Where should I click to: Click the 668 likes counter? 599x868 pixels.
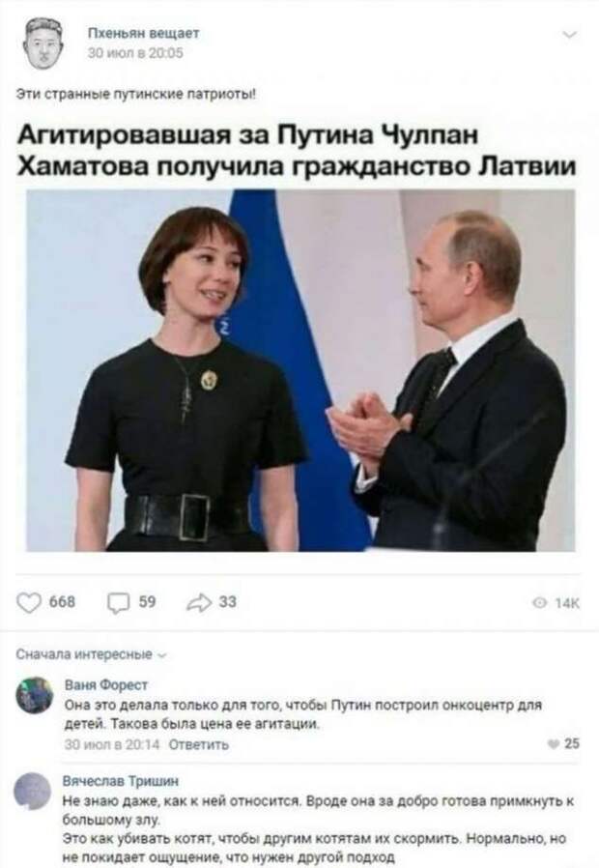pyautogui.click(x=63, y=602)
